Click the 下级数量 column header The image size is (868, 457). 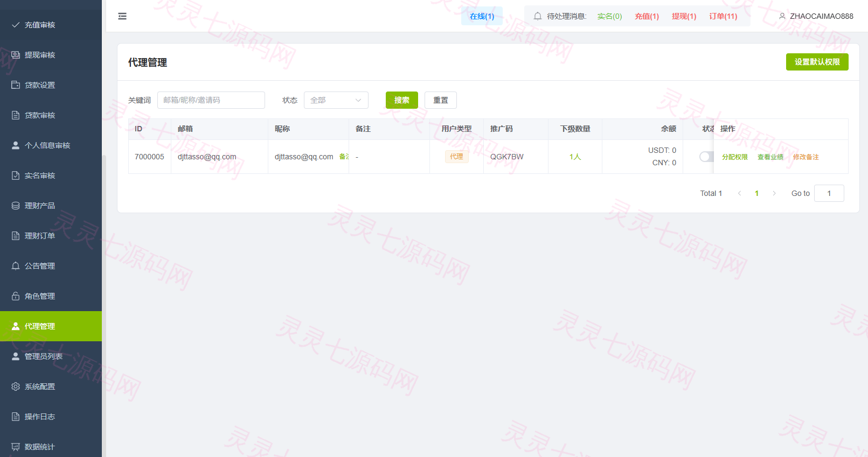click(575, 129)
